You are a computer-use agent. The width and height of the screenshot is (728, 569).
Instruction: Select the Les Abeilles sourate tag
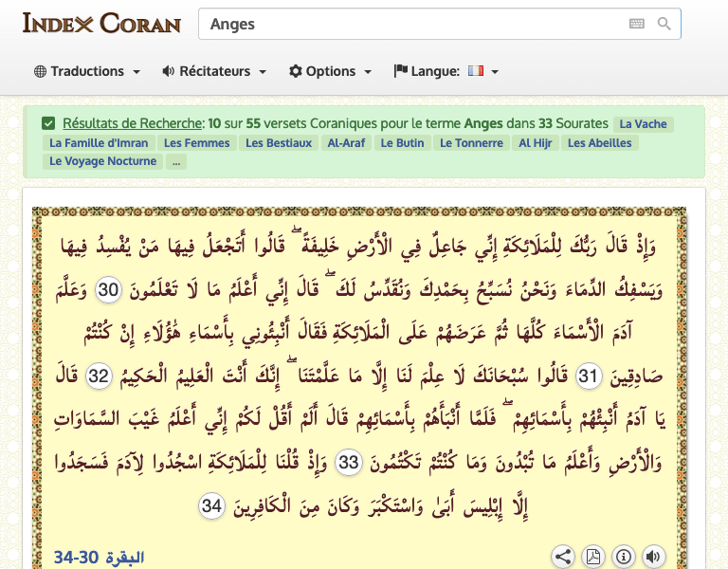[599, 142]
